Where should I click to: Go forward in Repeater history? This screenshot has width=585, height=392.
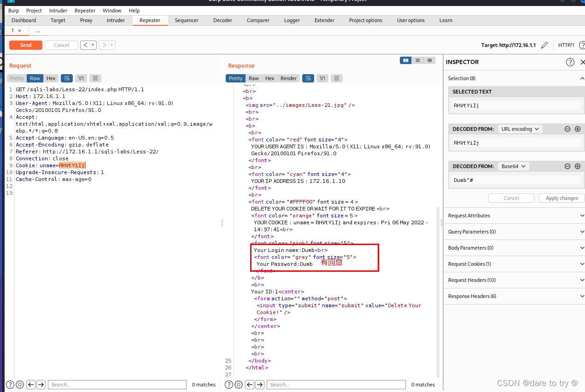(x=104, y=45)
